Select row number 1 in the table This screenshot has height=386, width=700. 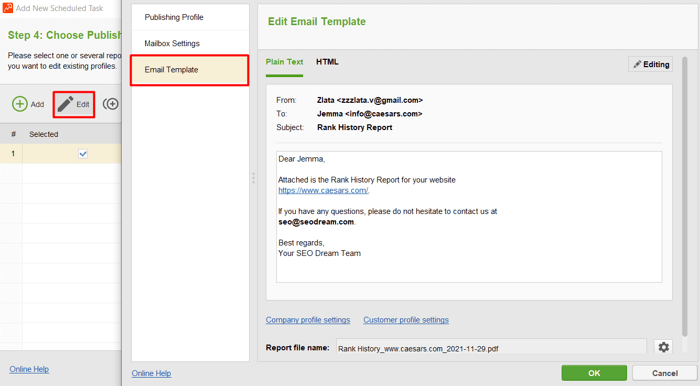(x=60, y=154)
